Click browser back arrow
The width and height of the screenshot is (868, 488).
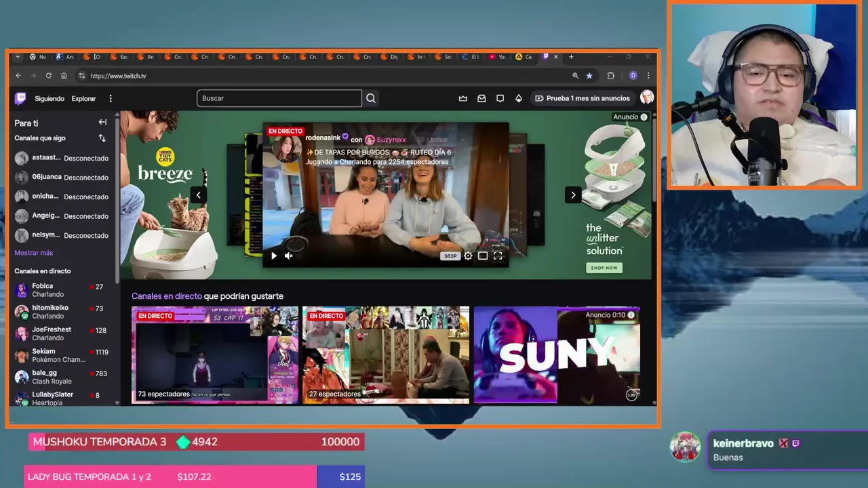[18, 76]
